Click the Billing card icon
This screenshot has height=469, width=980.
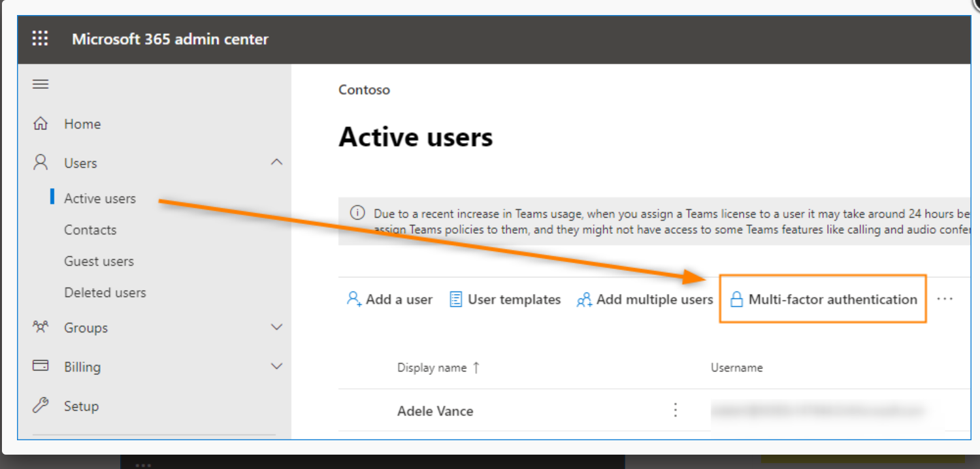[41, 366]
